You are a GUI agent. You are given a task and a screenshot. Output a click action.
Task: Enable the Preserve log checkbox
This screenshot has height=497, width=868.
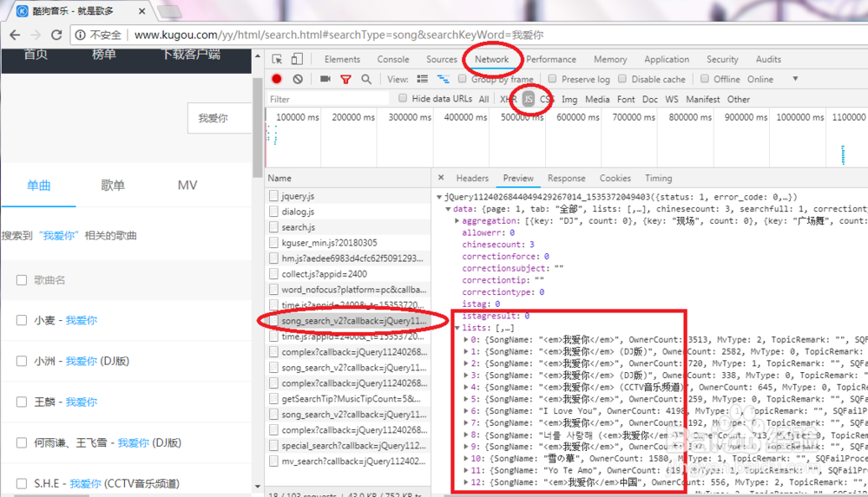(552, 79)
